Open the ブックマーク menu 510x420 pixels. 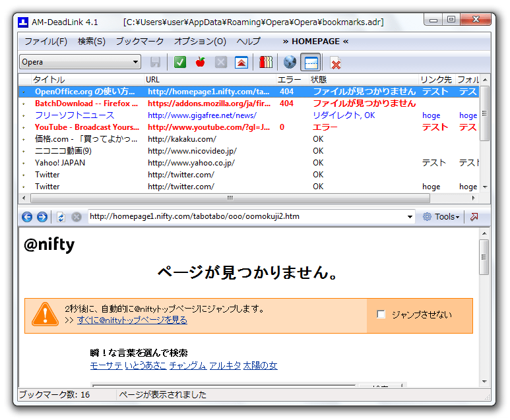click(x=139, y=42)
